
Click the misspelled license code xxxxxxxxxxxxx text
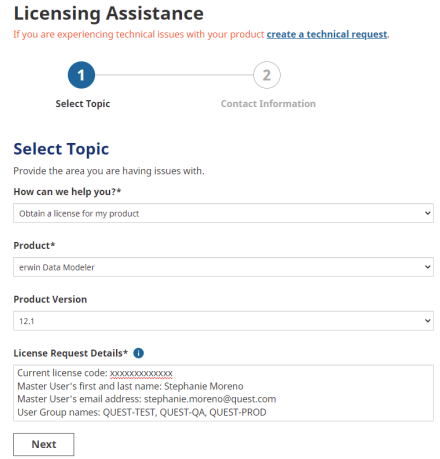pyautogui.click(x=141, y=373)
